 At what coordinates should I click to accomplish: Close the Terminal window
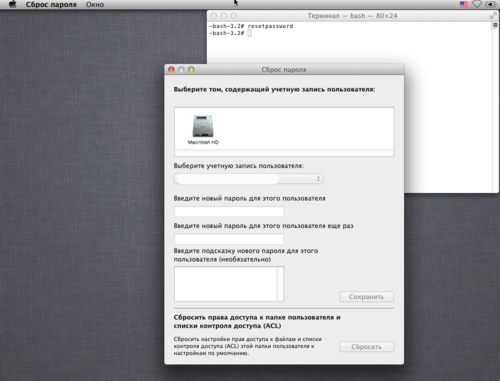[x=214, y=16]
